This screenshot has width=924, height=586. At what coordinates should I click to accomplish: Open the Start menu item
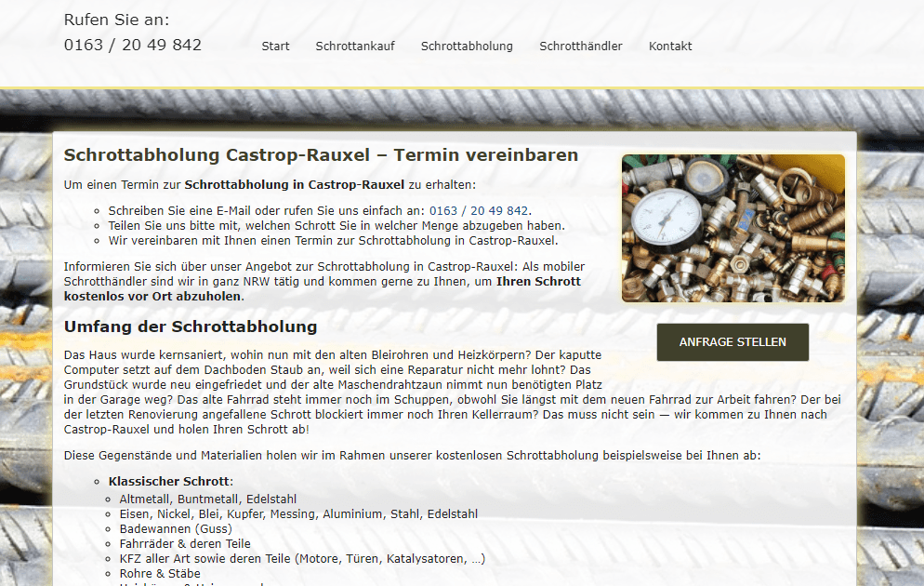point(275,47)
